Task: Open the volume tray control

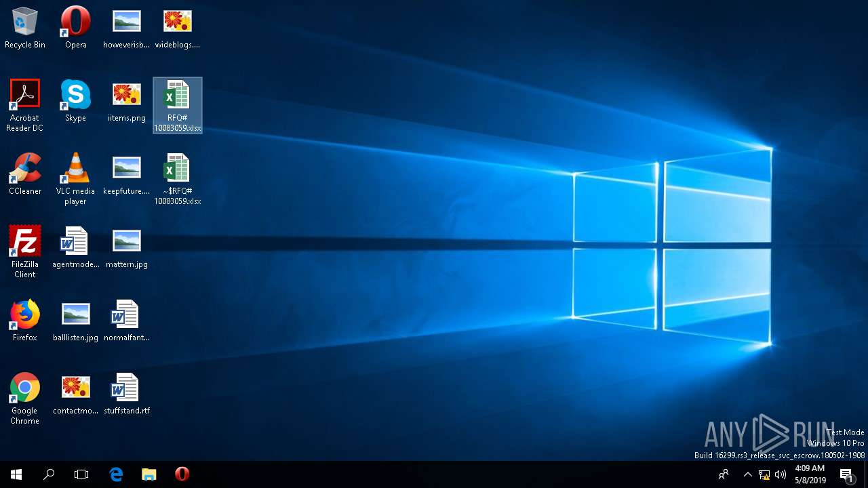Action: click(781, 474)
